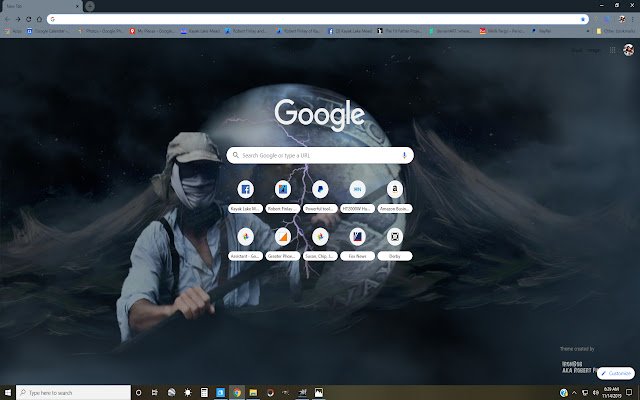Open Task View on the taskbar
The width and height of the screenshot is (640, 400).
tap(155, 393)
